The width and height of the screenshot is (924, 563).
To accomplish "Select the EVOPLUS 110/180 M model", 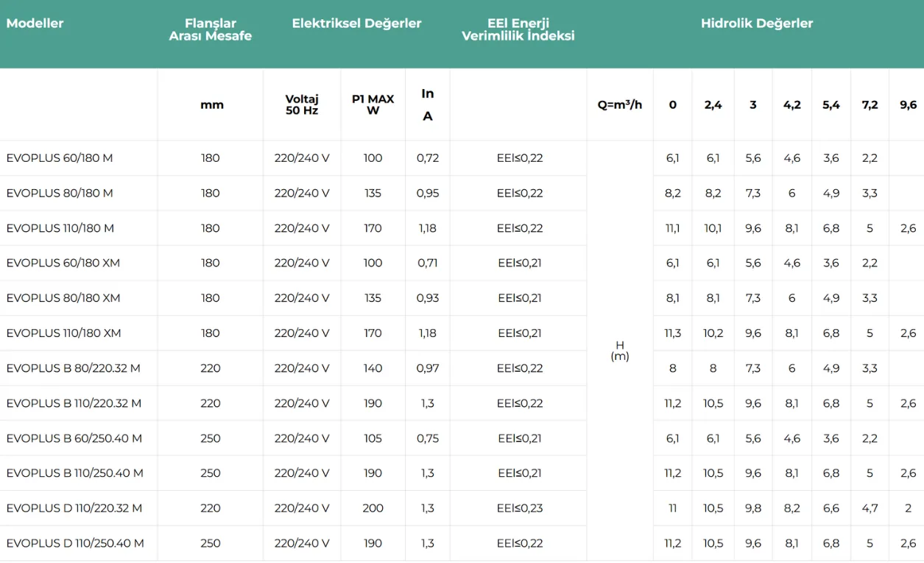I will pos(60,228).
